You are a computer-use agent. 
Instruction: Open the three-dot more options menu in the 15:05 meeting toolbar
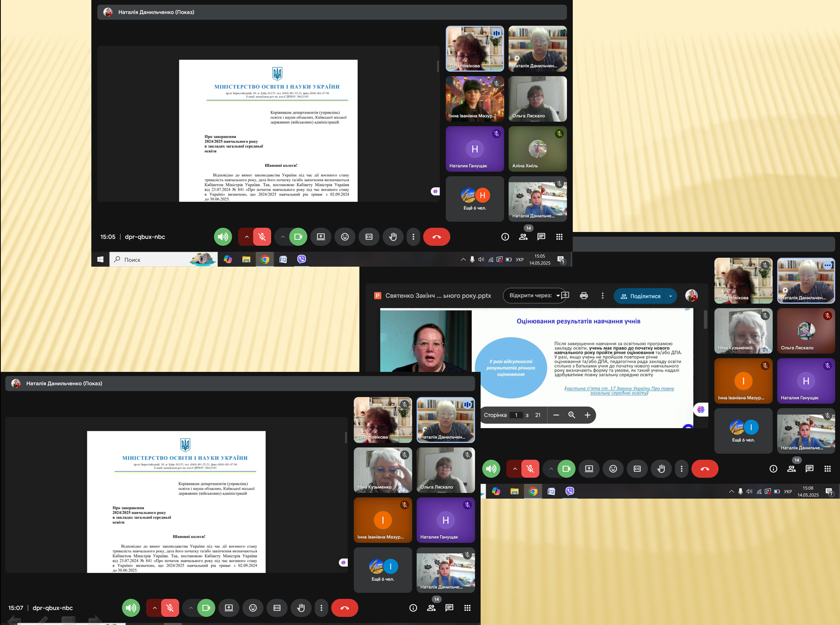click(x=413, y=237)
